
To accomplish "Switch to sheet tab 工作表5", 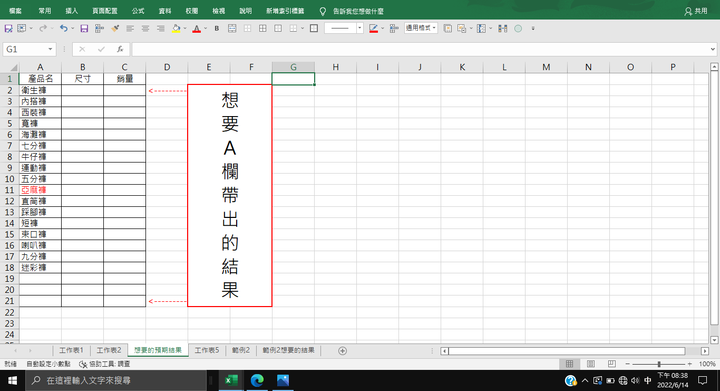I will (207, 350).
